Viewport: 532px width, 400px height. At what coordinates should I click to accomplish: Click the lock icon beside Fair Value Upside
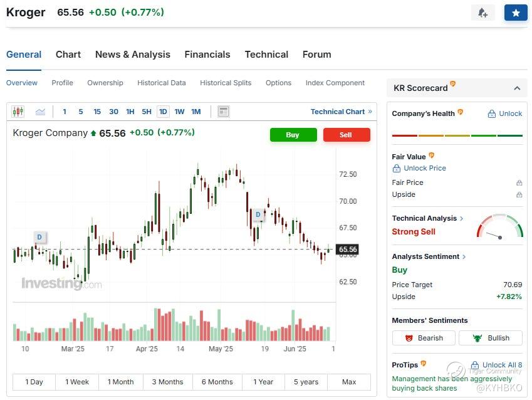[x=519, y=194]
